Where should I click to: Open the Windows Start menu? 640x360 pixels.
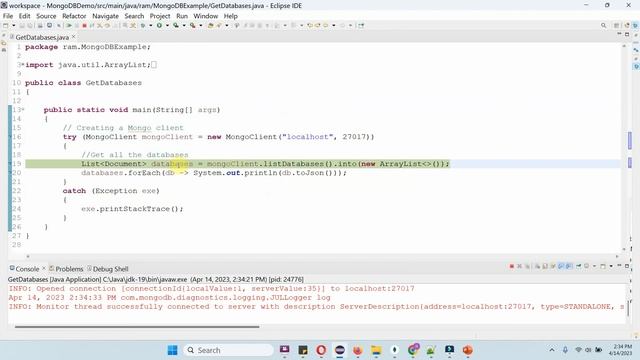click(173, 350)
